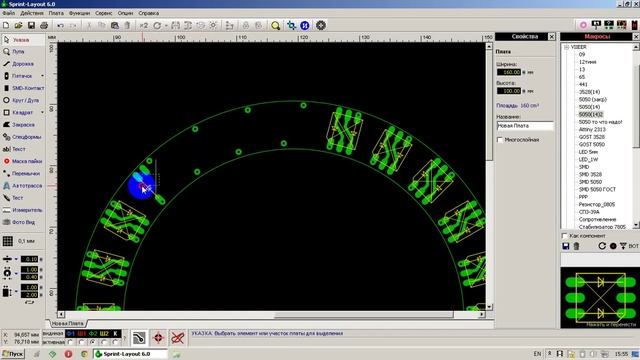640x360 pixels.
Task: Click the dark gear icon in toolbar
Action: (x=321, y=25)
